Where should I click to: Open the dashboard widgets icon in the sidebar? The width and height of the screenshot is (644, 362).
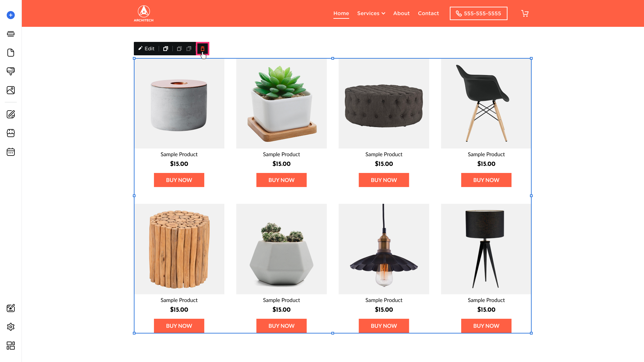(11, 346)
